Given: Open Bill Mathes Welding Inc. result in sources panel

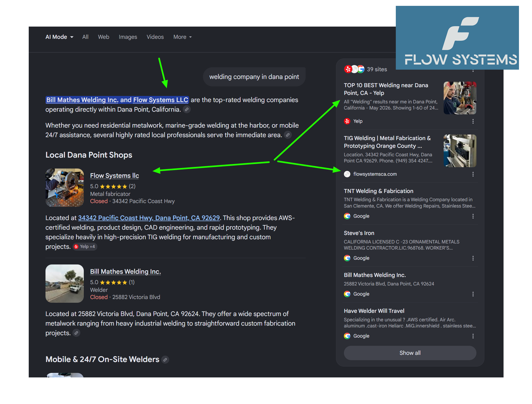Looking at the screenshot, I should click(375, 275).
